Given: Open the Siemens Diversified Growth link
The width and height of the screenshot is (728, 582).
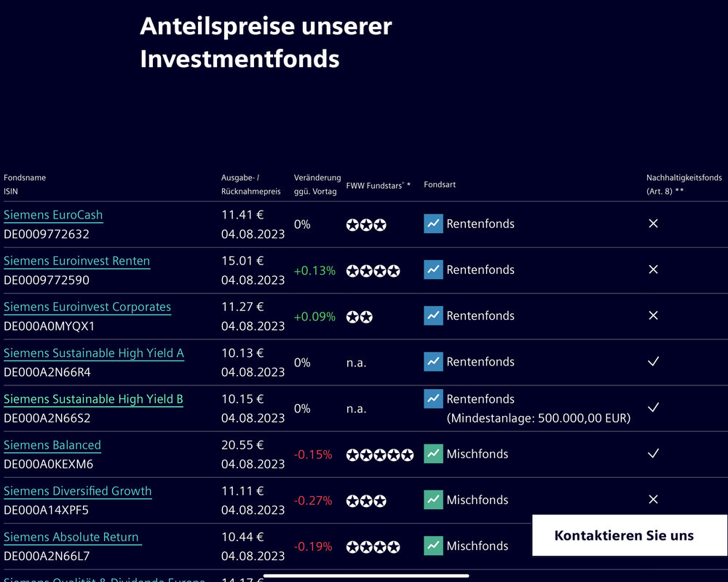Looking at the screenshot, I should point(78,491).
